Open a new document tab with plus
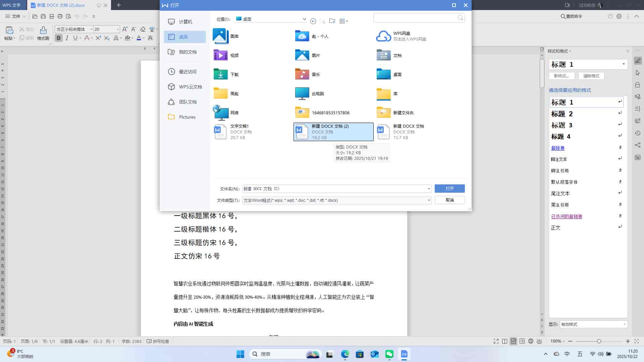 118,5
